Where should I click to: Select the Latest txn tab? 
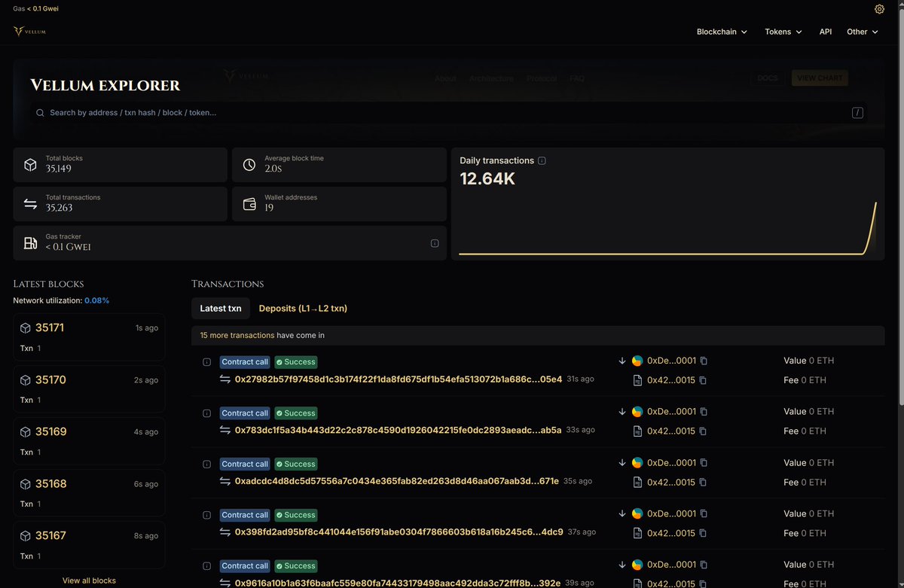coord(221,308)
